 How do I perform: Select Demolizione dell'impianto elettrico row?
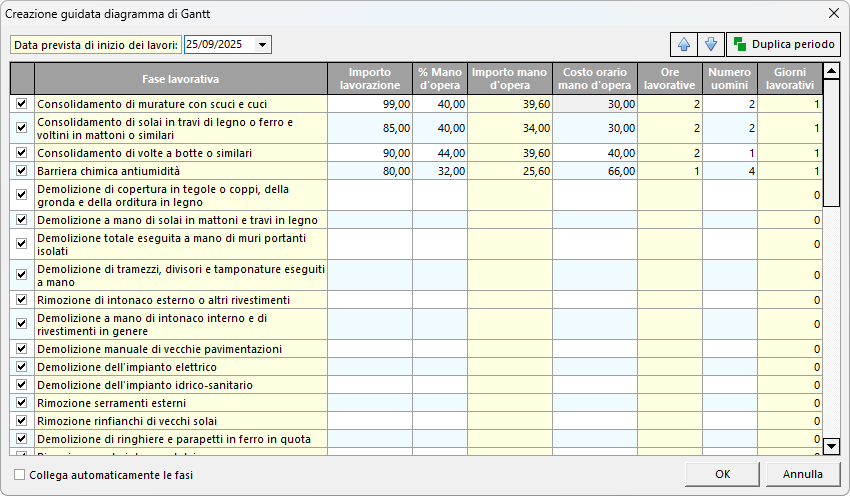pos(180,367)
